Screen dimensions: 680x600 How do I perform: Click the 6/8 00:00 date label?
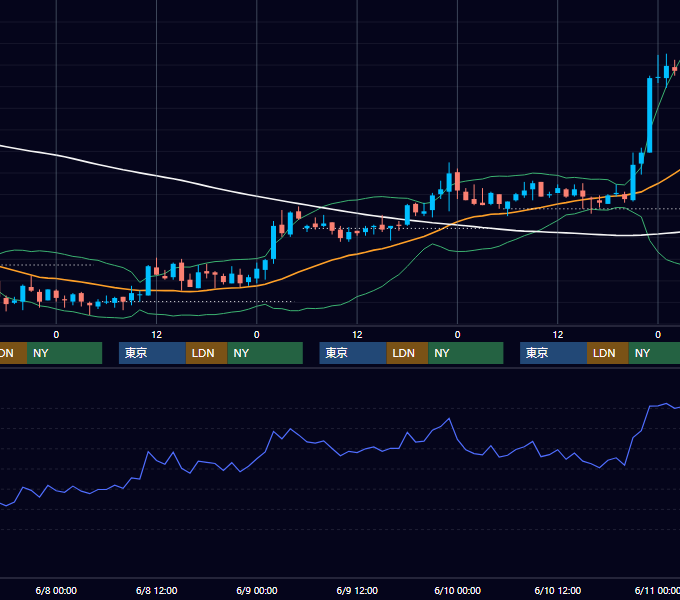(56, 590)
